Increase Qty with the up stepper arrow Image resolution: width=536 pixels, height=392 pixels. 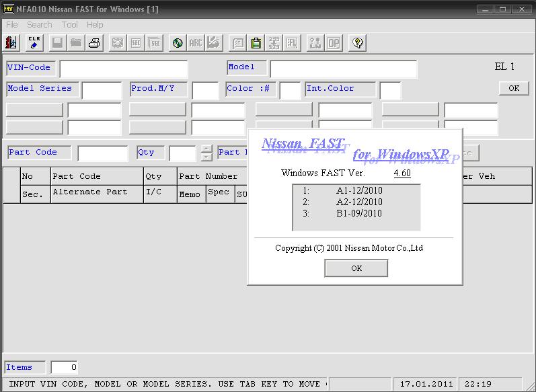206,149
